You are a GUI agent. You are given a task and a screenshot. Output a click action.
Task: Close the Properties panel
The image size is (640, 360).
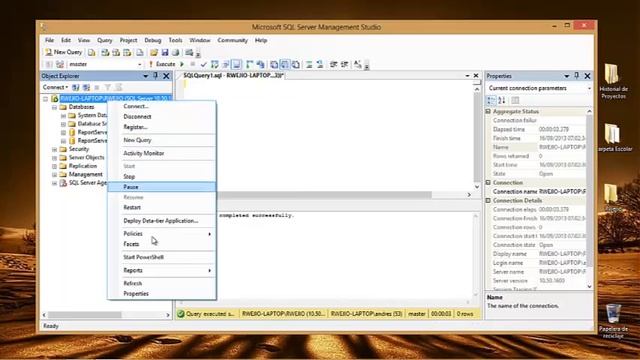click(587, 76)
